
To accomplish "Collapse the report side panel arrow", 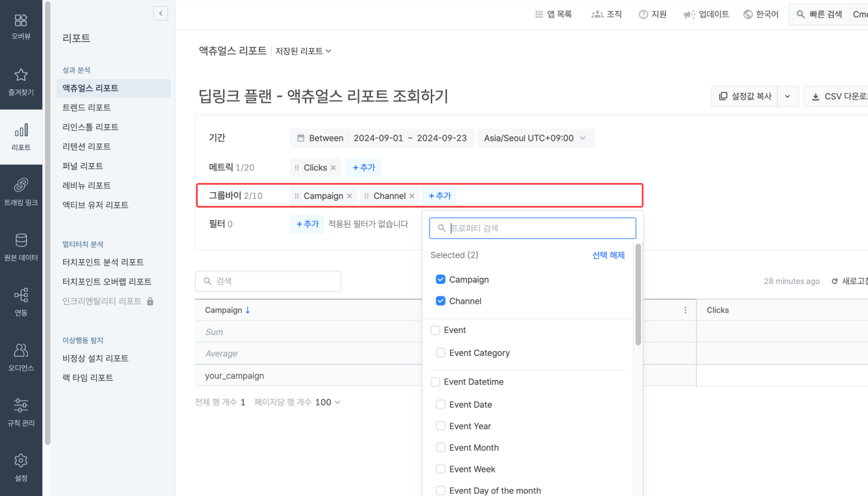I will [x=161, y=13].
